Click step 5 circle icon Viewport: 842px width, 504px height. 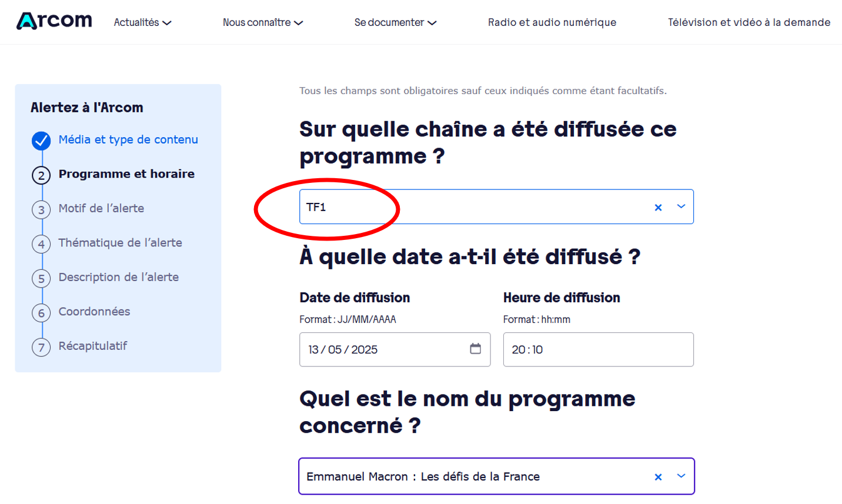pos(41,279)
